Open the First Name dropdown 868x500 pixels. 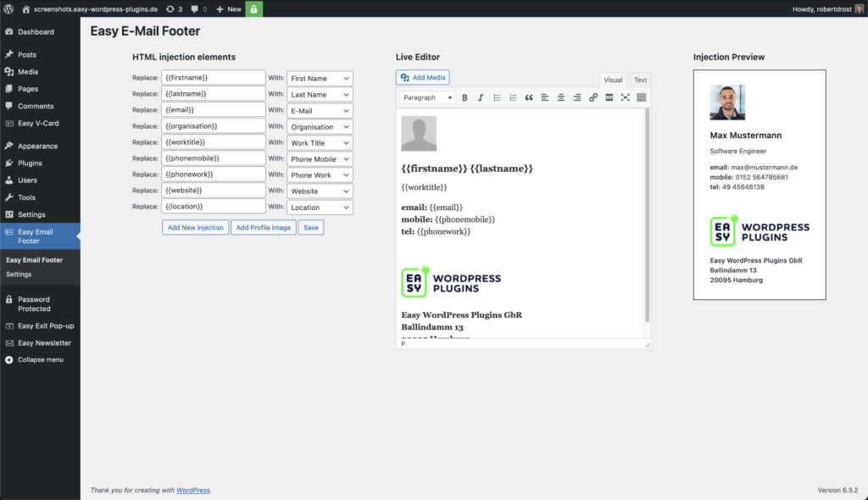click(x=320, y=79)
